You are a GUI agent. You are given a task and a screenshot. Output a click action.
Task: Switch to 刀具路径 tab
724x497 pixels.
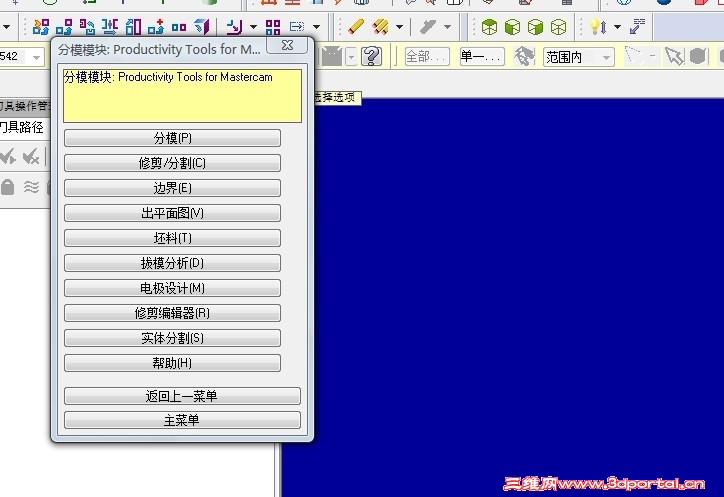point(22,127)
